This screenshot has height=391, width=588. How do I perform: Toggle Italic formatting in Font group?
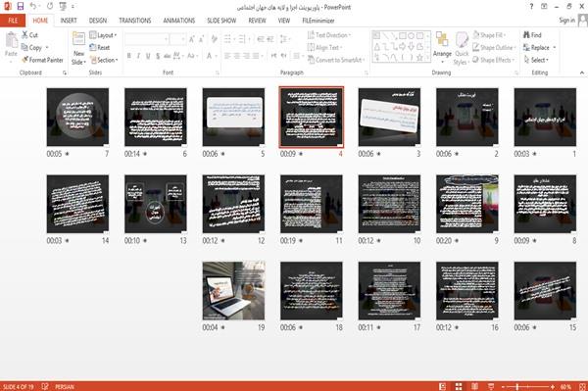[138, 56]
